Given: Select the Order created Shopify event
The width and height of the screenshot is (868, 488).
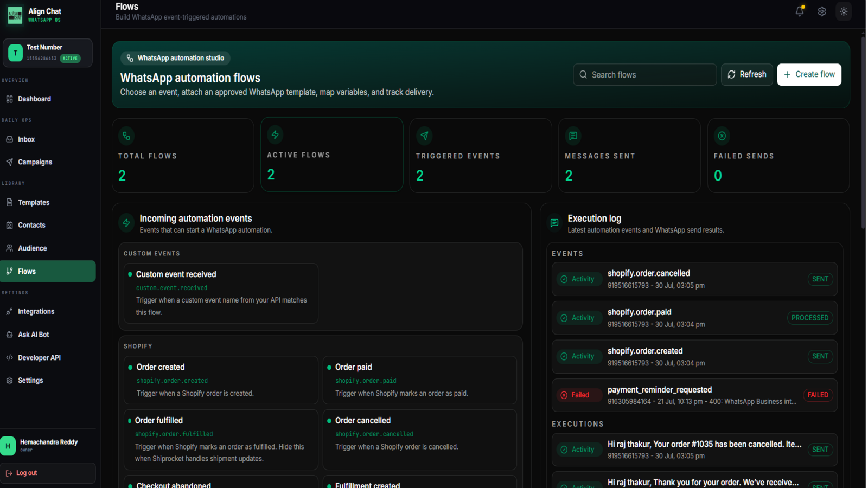Looking at the screenshot, I should click(x=221, y=380).
